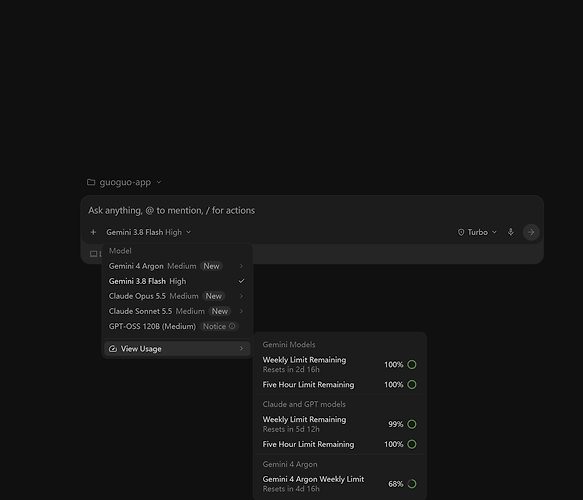Click the New badge on Claude Sonnet 5.5
This screenshot has width=583, height=500.
[x=220, y=311]
